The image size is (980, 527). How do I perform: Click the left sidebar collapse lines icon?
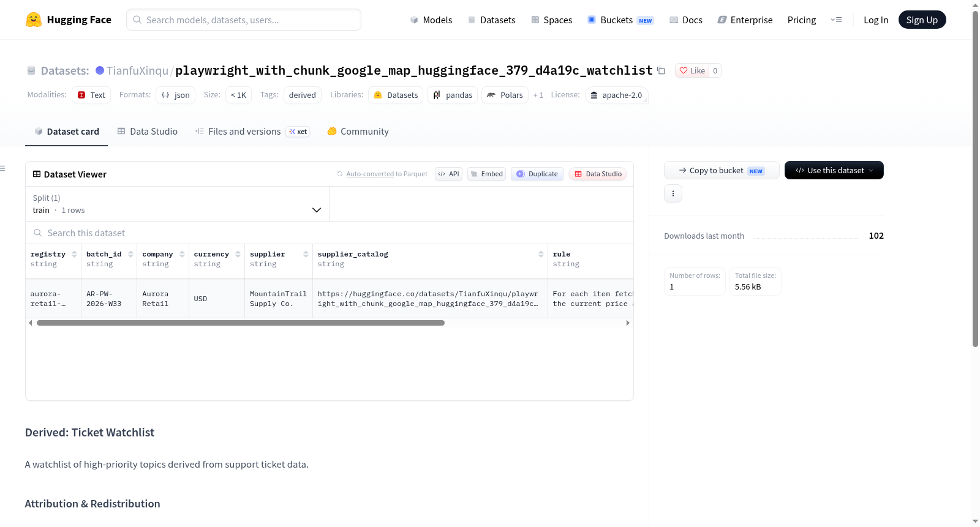pos(2,168)
